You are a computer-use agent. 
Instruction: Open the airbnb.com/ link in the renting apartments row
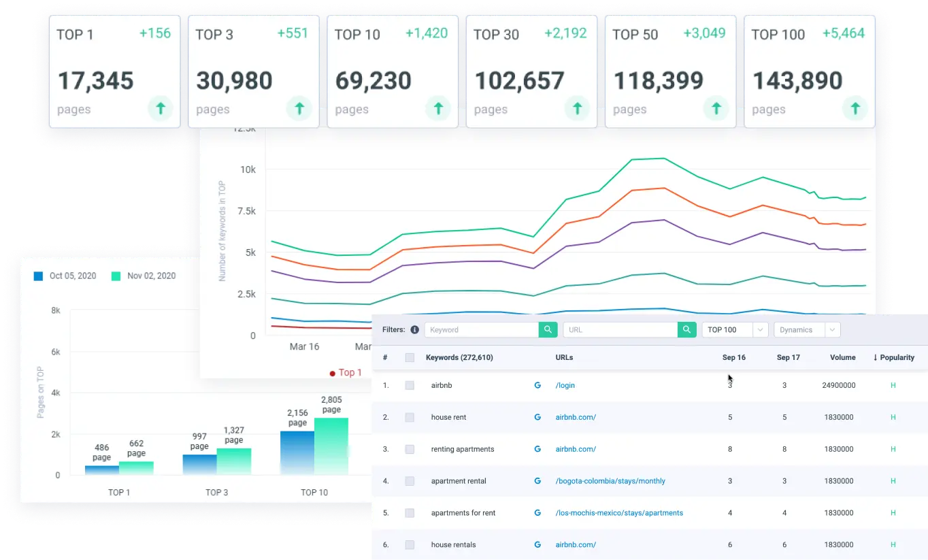click(576, 449)
